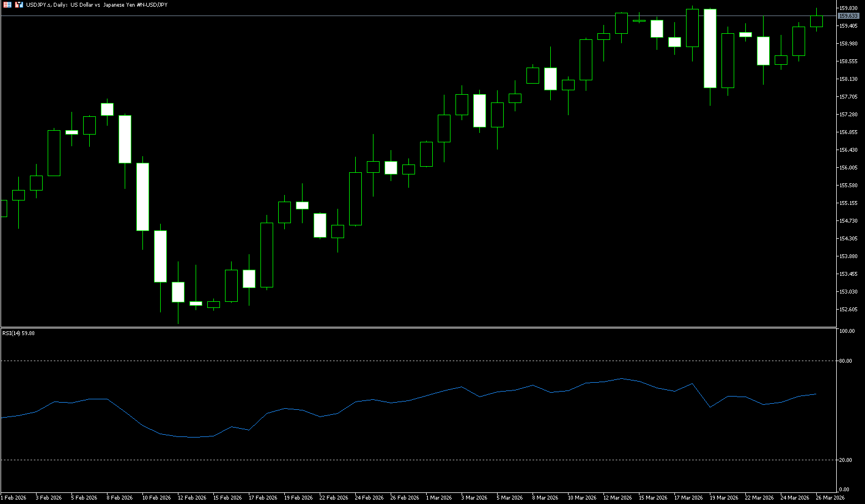Click the 1 Mar 2026 date label
Screen dimensions: 865x504
440,498
